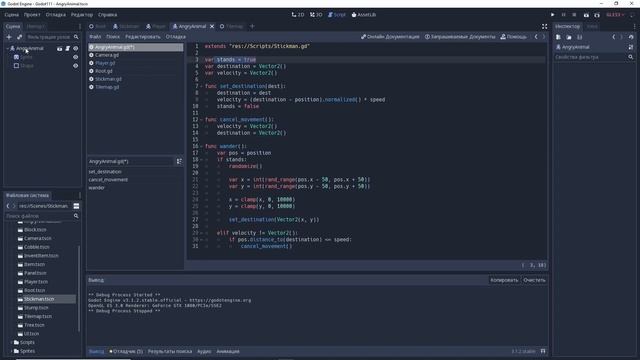
Task: Open the script icon on AngryAnimal node
Action: point(67,49)
